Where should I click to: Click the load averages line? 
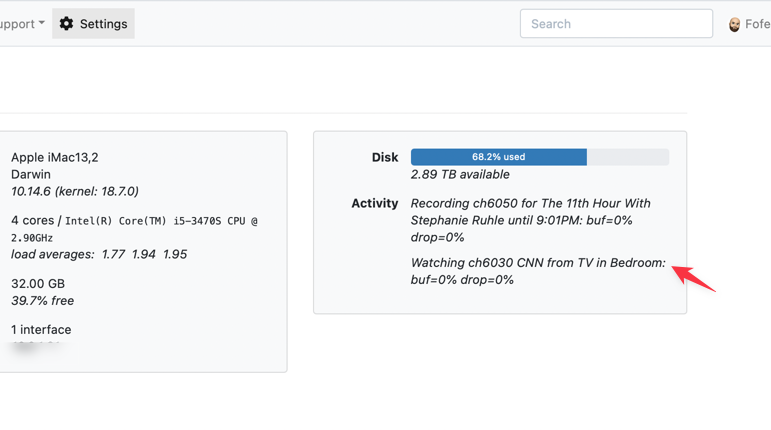coord(99,254)
